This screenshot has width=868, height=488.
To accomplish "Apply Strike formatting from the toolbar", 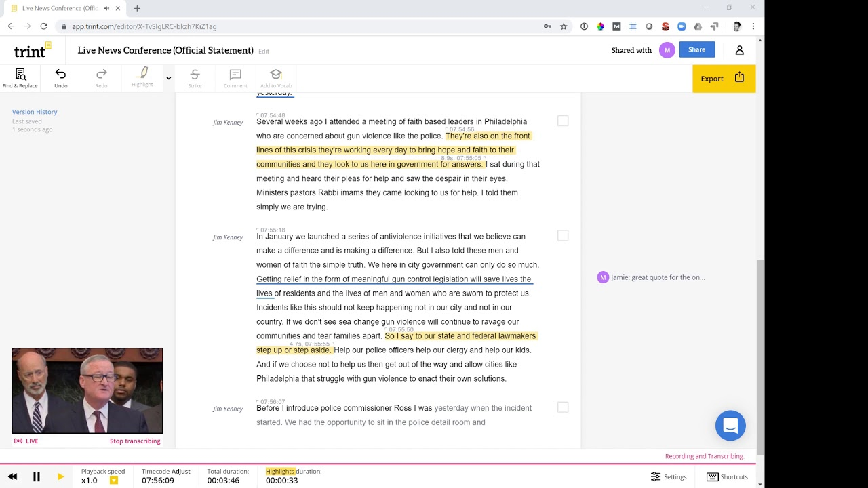I will 195,78.
